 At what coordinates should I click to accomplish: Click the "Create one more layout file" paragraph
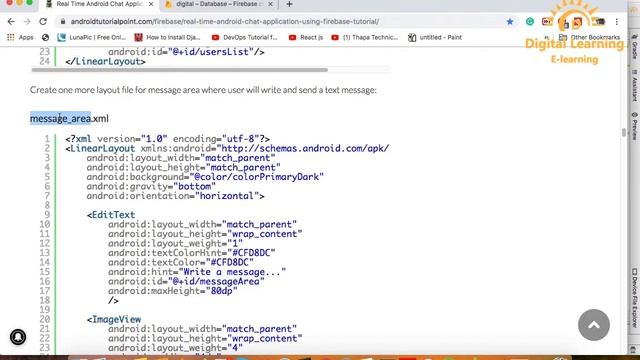[203, 90]
